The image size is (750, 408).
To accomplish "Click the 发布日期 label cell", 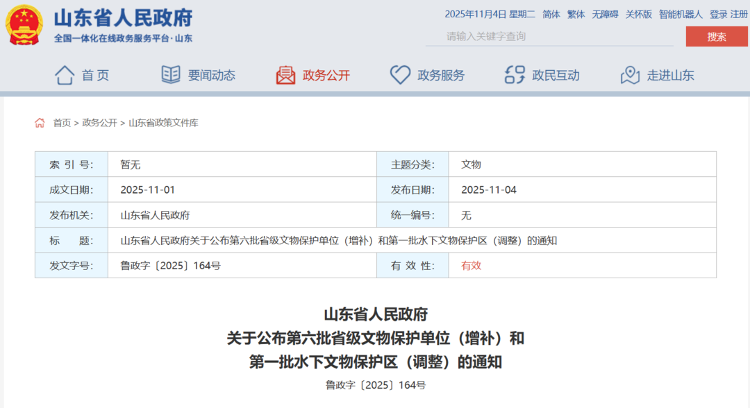I will click(x=412, y=190).
